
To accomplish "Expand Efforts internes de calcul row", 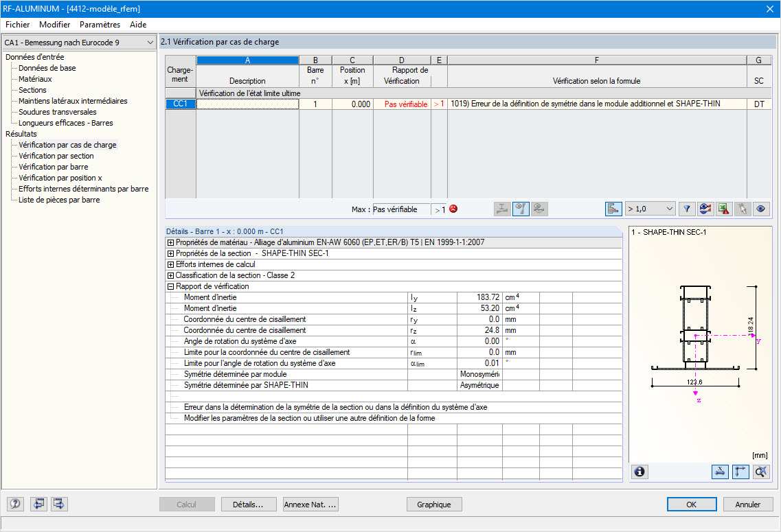I will (x=171, y=264).
